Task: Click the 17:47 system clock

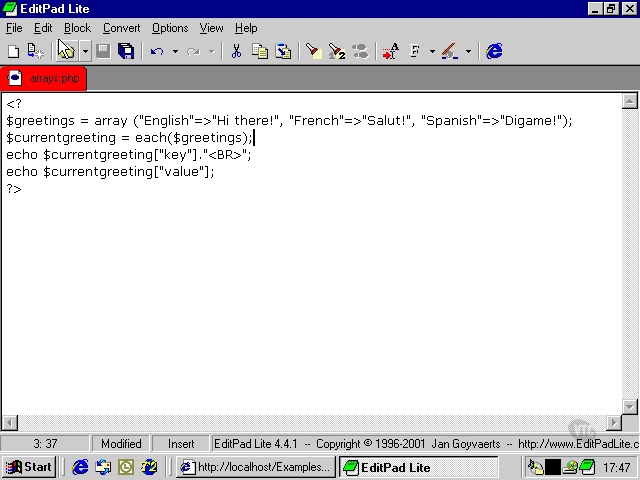Action: click(616, 467)
